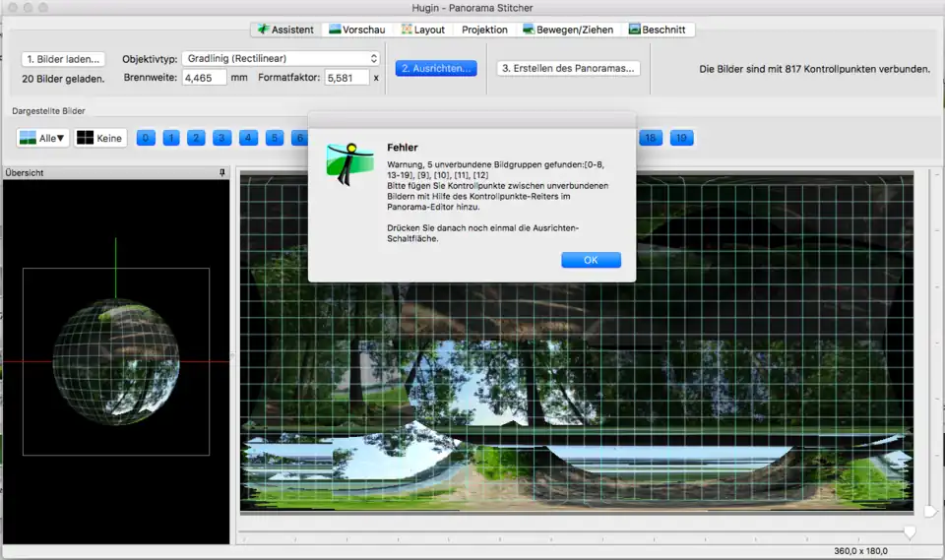This screenshot has width=945, height=560.
Task: Toggle visibility of image 3
Action: pos(222,138)
